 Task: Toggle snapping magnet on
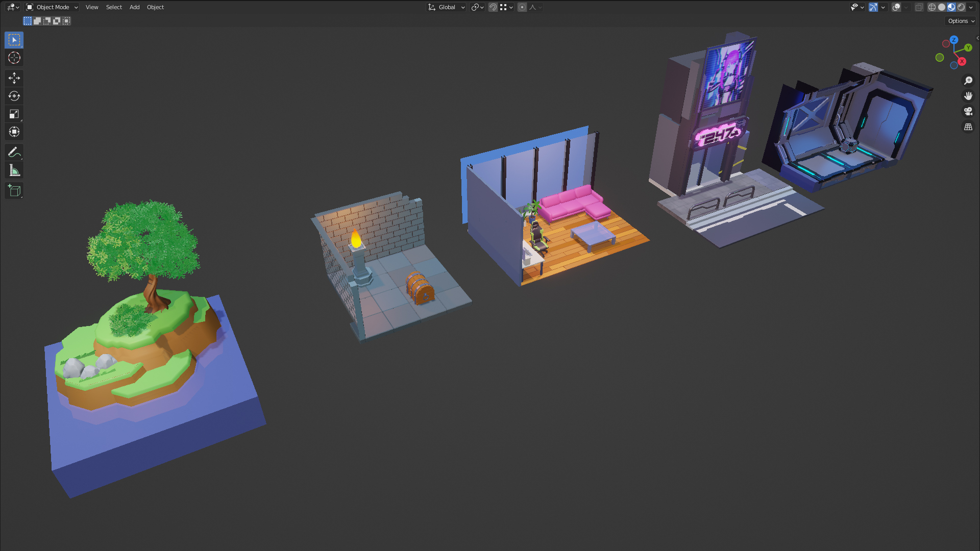pos(493,7)
